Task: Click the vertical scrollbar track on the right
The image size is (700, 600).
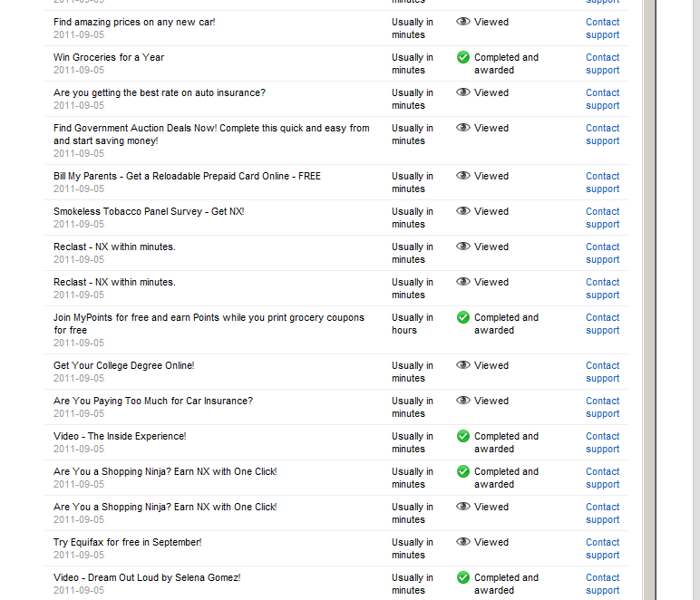Action: pyautogui.click(x=649, y=300)
